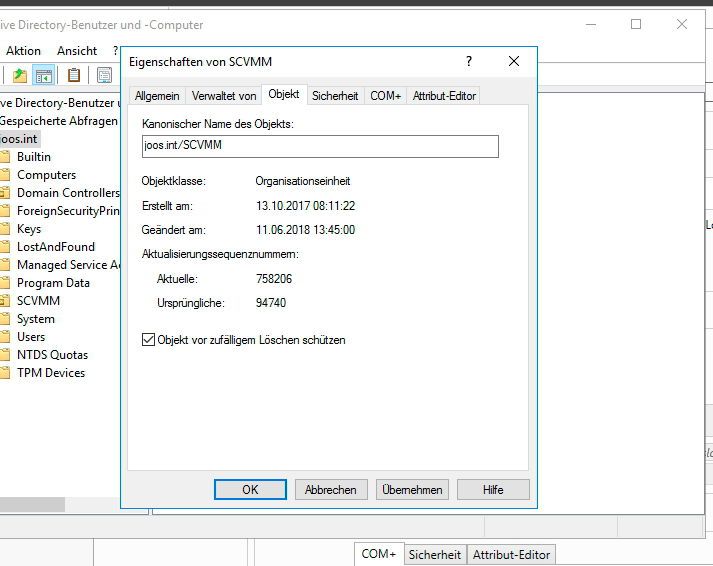The height and width of the screenshot is (566, 713).
Task: Toggle the Show/Hide Console Tree toolbar icon
Action: coord(44,75)
